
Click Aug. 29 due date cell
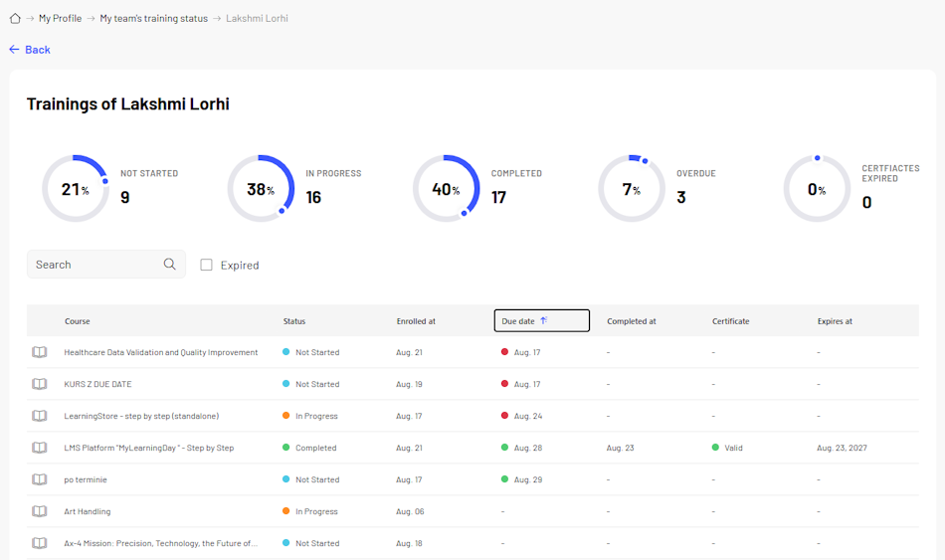pos(522,479)
